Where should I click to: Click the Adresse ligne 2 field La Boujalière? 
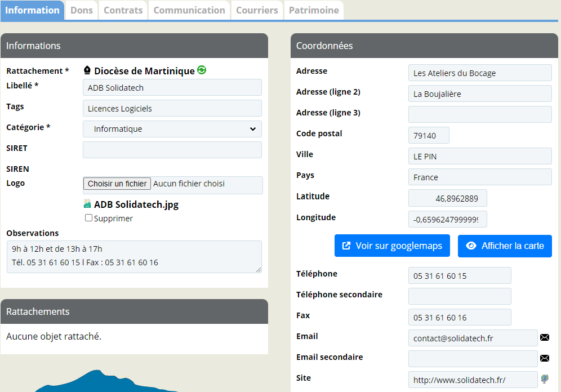point(480,93)
